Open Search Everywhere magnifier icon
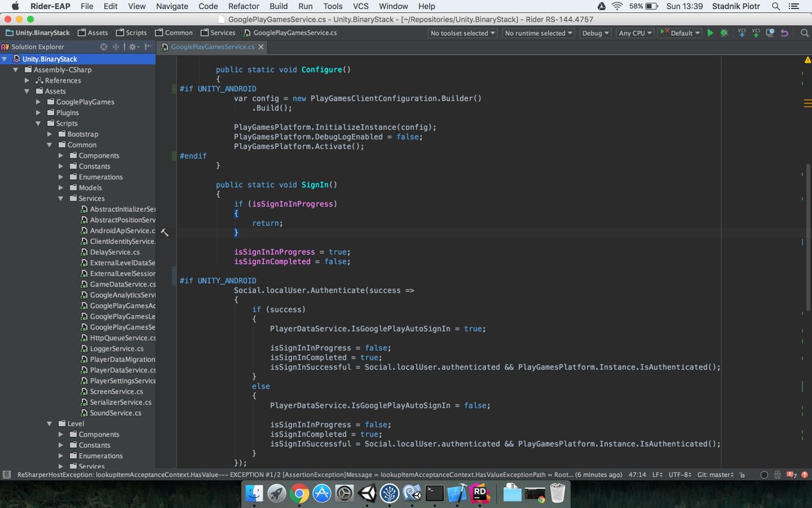Screen dimensions: 812x508 [x=803, y=33]
